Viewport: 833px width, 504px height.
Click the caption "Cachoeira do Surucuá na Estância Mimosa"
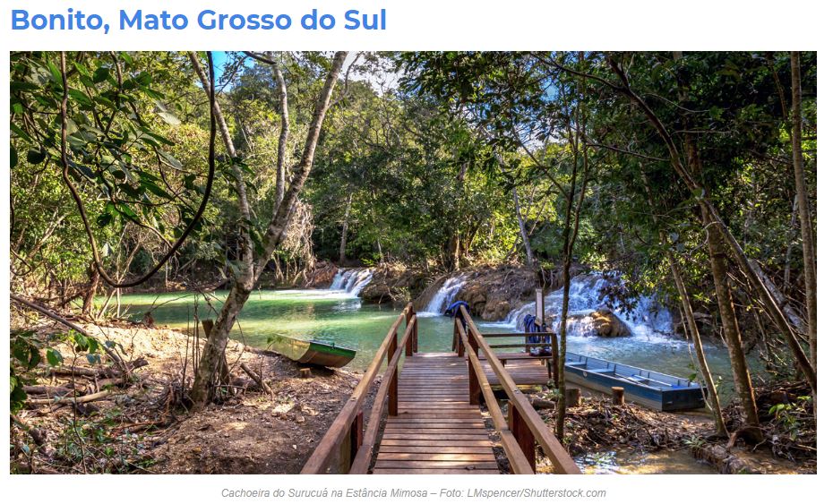[x=324, y=493]
